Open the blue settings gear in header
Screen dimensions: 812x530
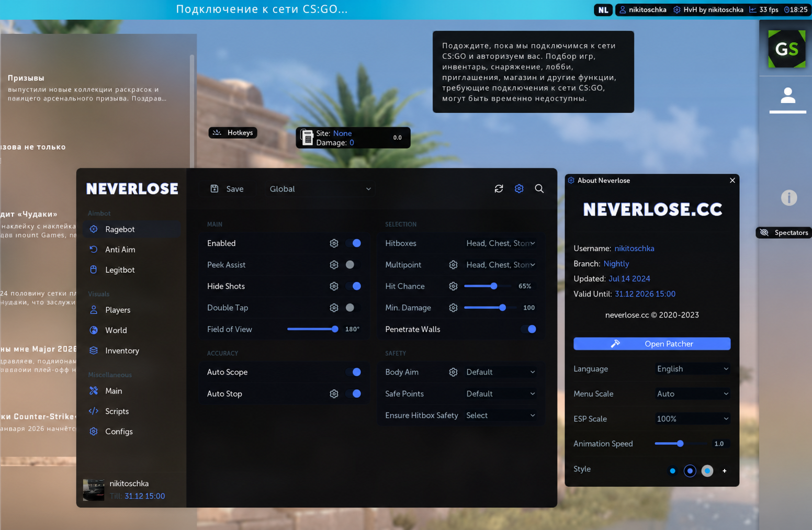click(519, 189)
